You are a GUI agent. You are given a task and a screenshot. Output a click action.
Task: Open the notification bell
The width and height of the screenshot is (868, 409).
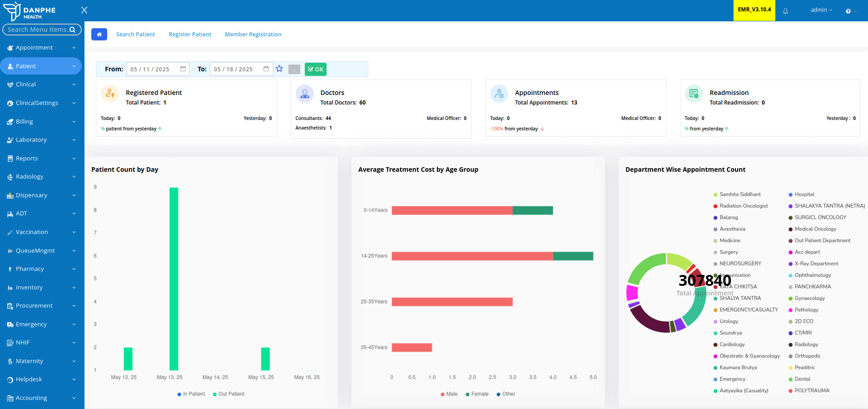click(785, 11)
